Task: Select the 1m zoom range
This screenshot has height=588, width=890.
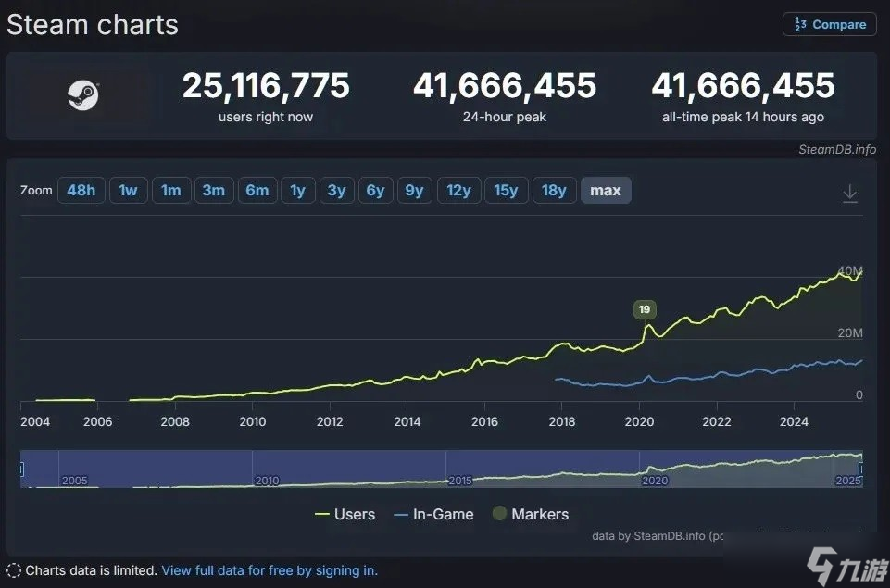Action: pyautogui.click(x=170, y=191)
